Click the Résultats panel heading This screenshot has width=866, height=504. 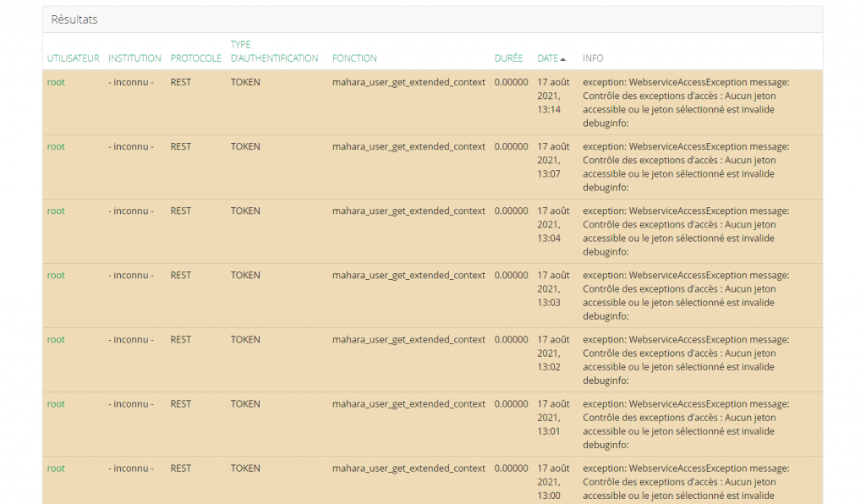(x=74, y=19)
